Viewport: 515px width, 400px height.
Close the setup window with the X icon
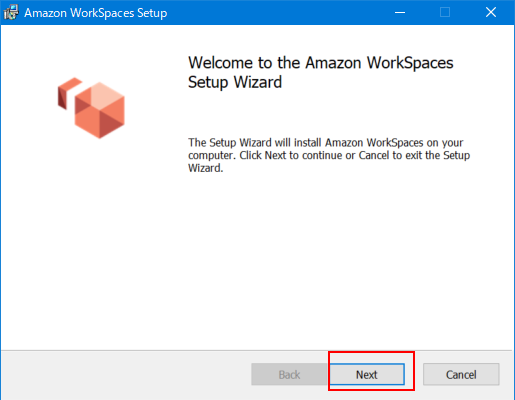[491, 13]
